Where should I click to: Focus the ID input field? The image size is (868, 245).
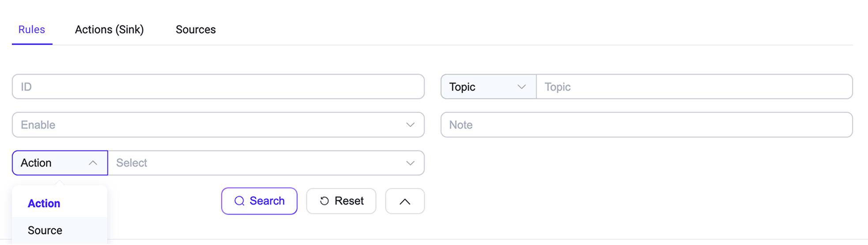coord(218,87)
